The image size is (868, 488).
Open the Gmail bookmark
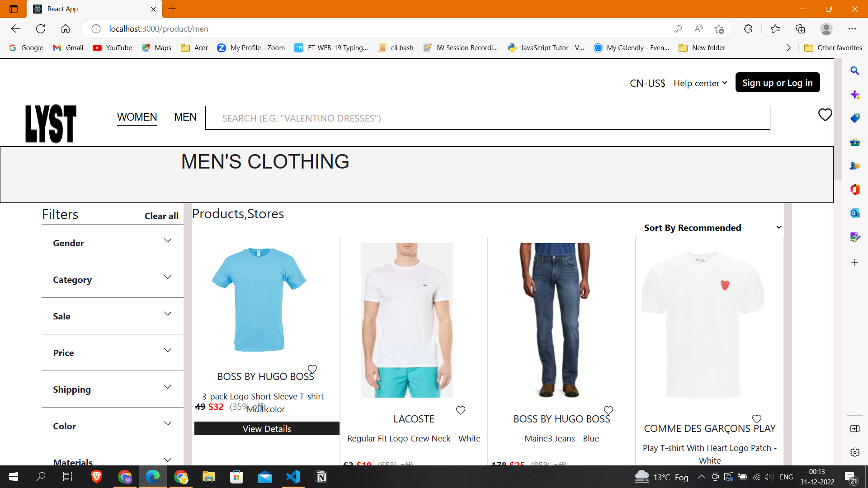(x=68, y=48)
